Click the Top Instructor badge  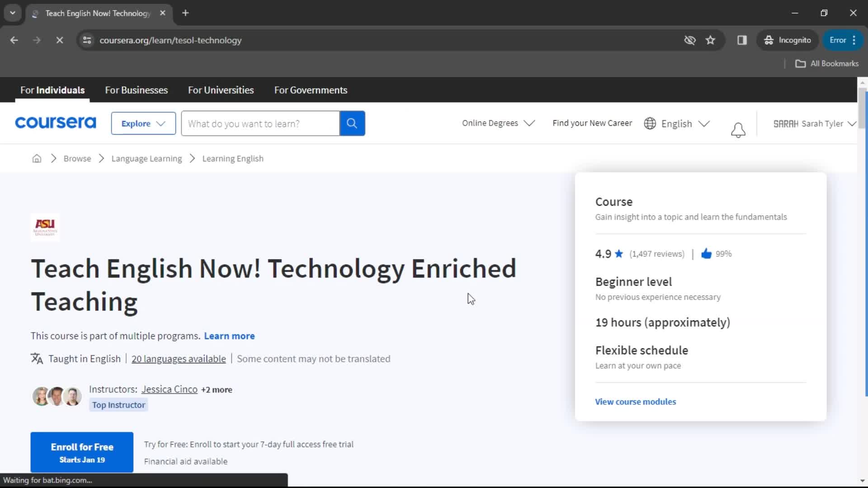click(118, 405)
